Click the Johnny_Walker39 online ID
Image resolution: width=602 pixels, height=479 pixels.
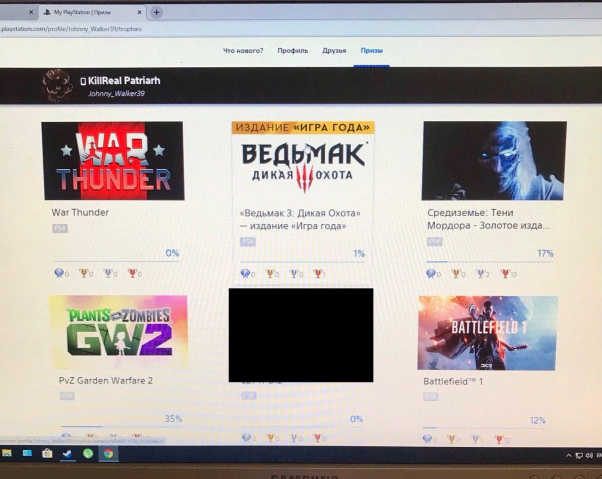116,93
